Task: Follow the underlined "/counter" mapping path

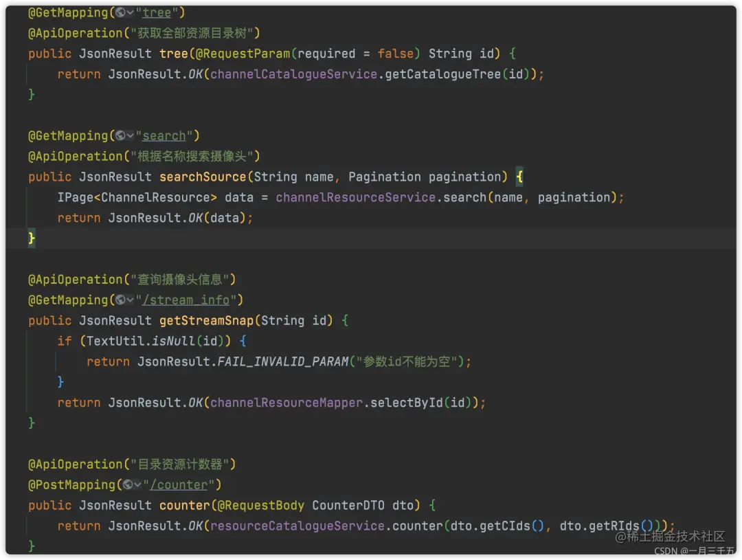Action: click(179, 484)
